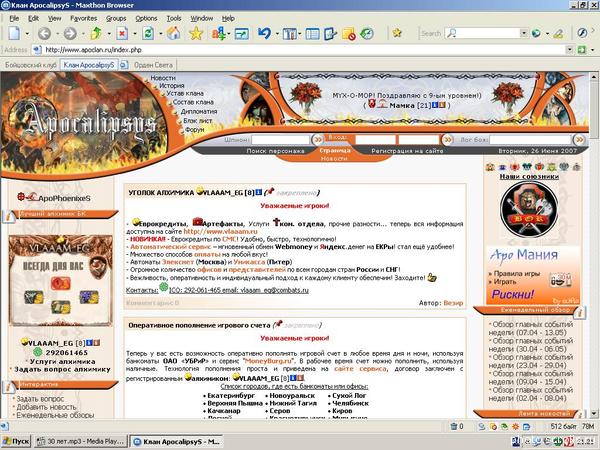Screen dimensions: 600x450
Task: Click the small star icon beside Search
Action: click(397, 33)
